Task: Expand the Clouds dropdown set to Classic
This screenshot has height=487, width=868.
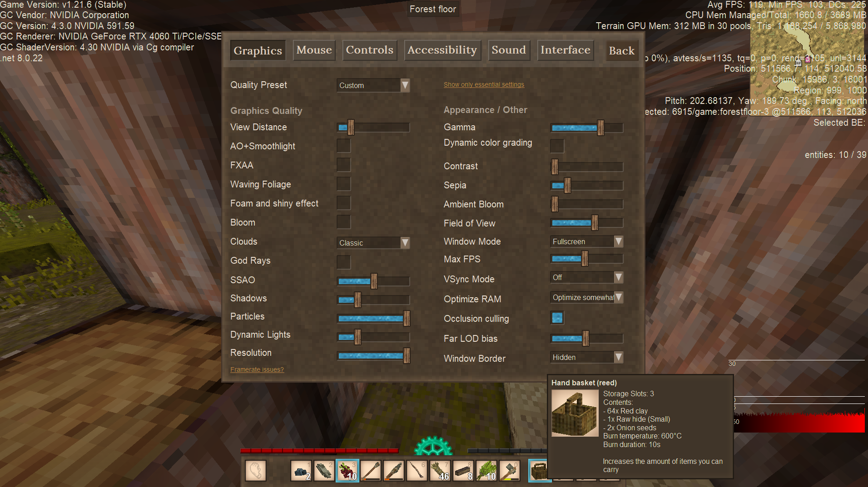Action: click(373, 243)
